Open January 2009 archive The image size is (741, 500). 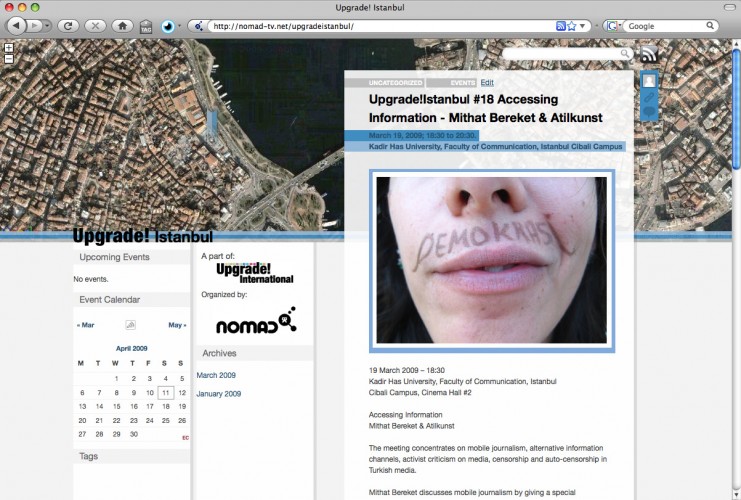pos(219,394)
